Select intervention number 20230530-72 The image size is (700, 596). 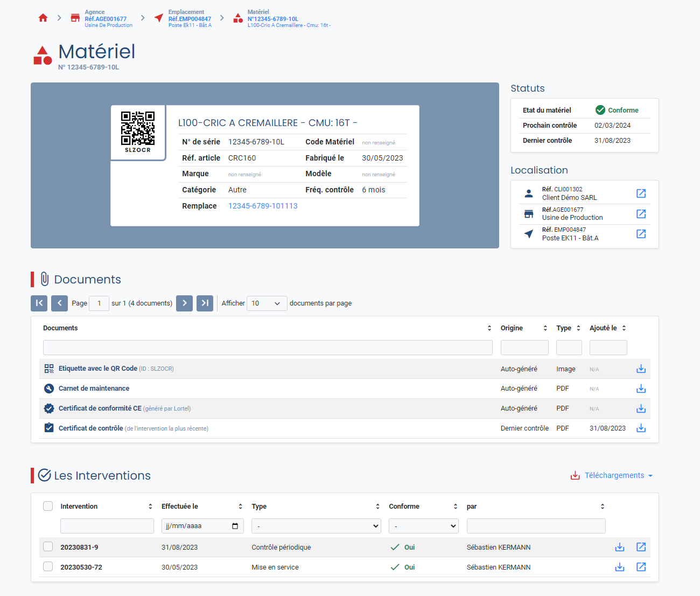pos(81,567)
